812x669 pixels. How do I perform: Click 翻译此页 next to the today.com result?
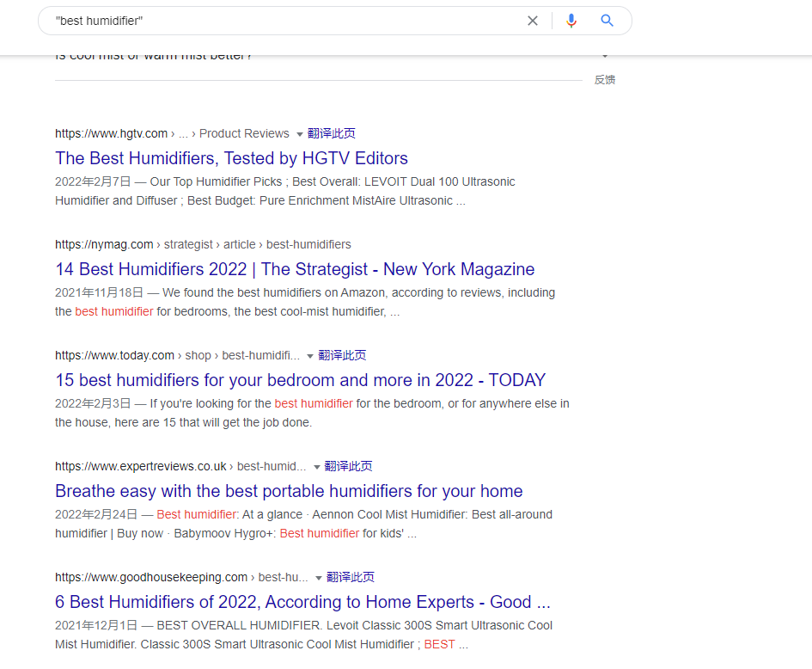pos(342,355)
